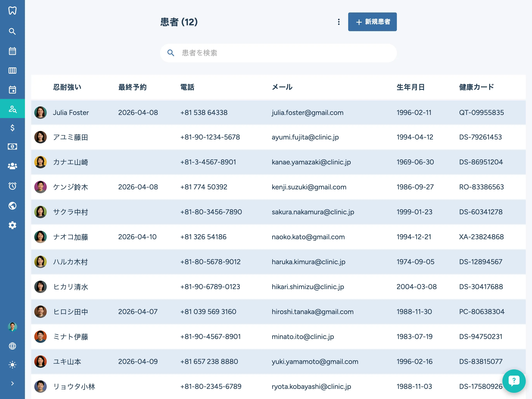The image size is (532, 399).
Task: Open the help chat bubble button
Action: click(x=514, y=381)
